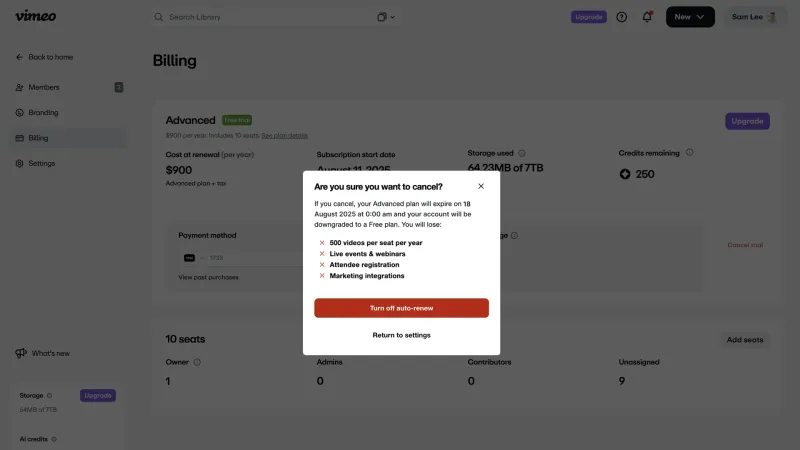Click the Upgrade button in top bar
Screen dimensions: 800x450
(x=589, y=17)
